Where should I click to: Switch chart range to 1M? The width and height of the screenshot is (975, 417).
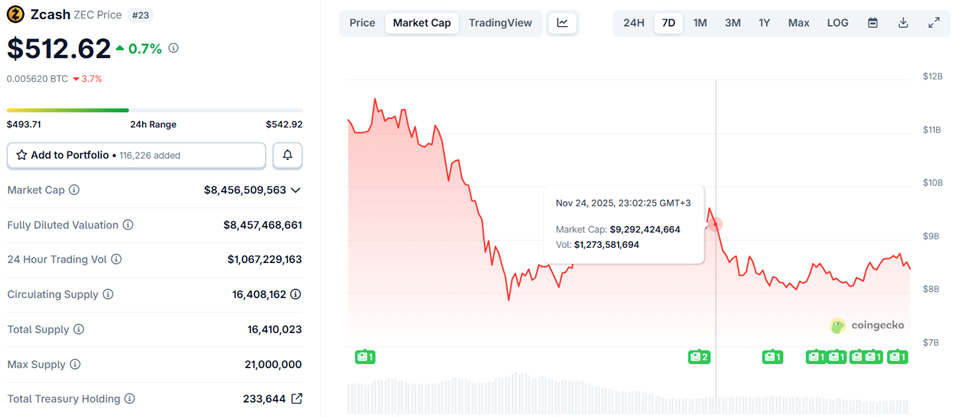pyautogui.click(x=700, y=23)
